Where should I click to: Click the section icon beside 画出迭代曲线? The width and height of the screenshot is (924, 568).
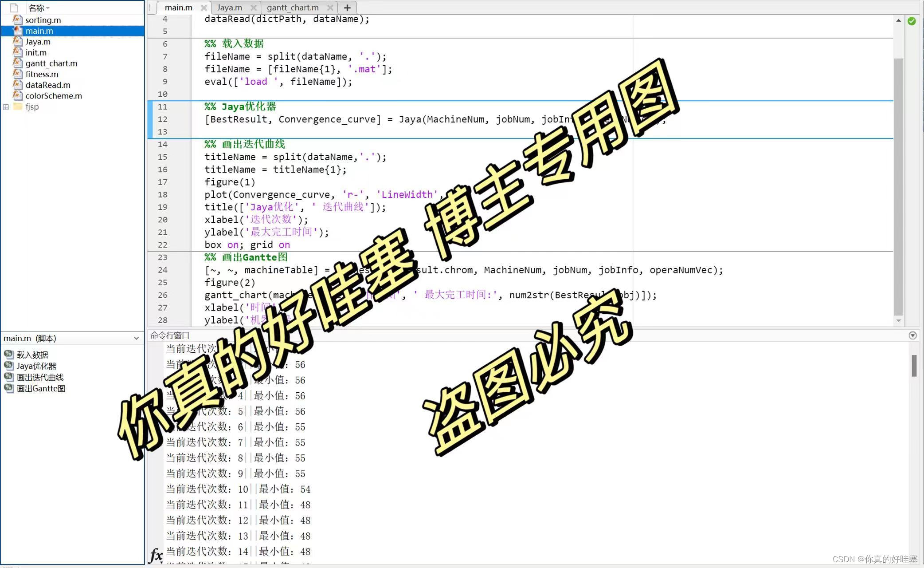(x=9, y=377)
